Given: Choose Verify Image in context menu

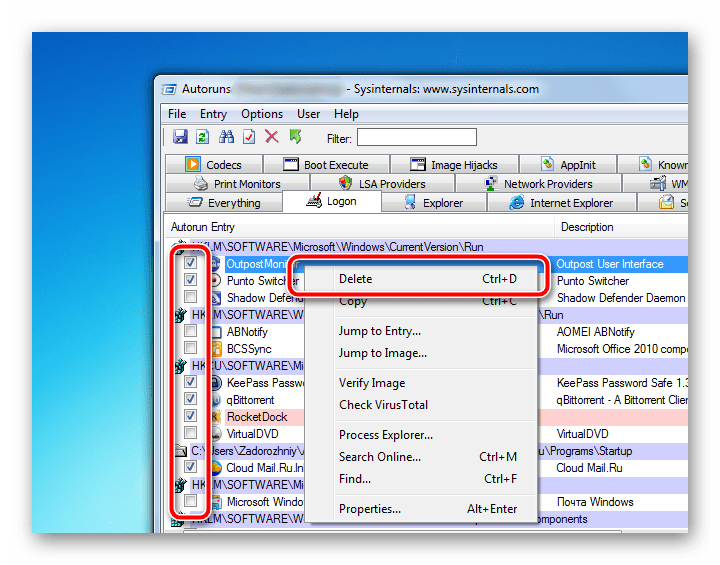Looking at the screenshot, I should tap(421, 383).
